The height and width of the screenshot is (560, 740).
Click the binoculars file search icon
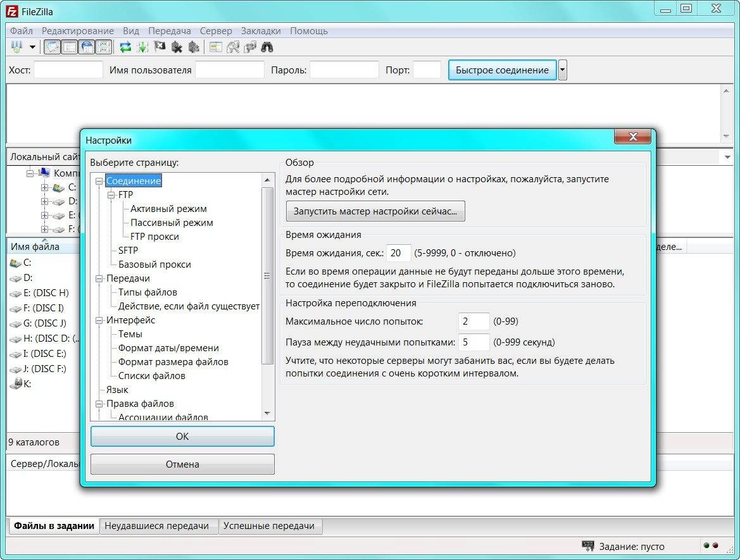tap(267, 47)
